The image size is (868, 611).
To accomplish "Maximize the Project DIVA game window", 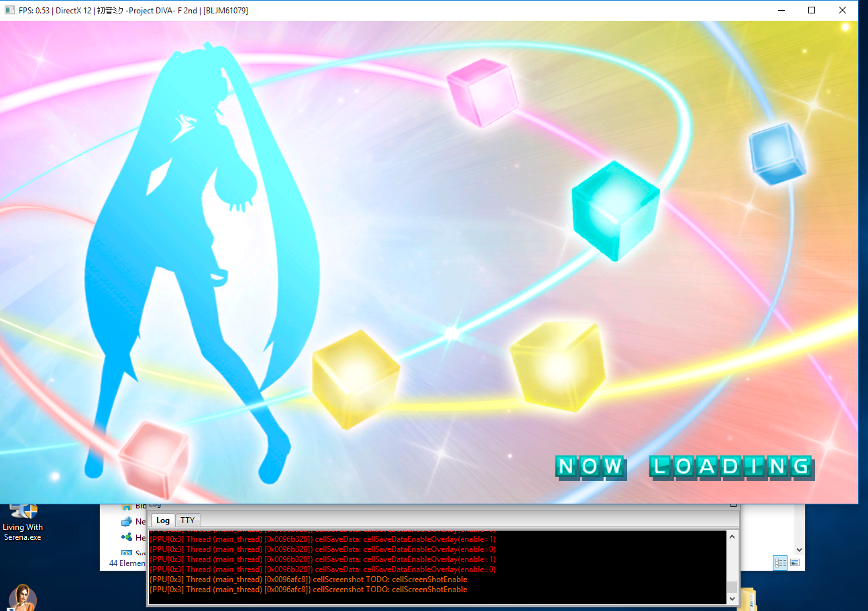I will [x=812, y=10].
